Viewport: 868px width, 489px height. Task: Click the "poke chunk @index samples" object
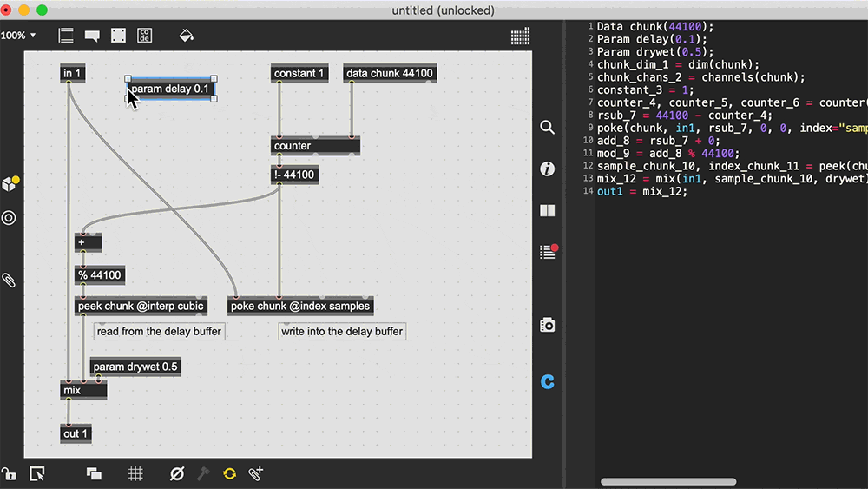tap(300, 306)
